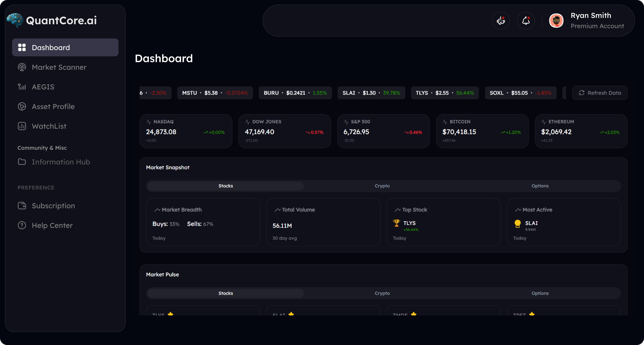Click the TLYS ticker chip

(x=444, y=93)
